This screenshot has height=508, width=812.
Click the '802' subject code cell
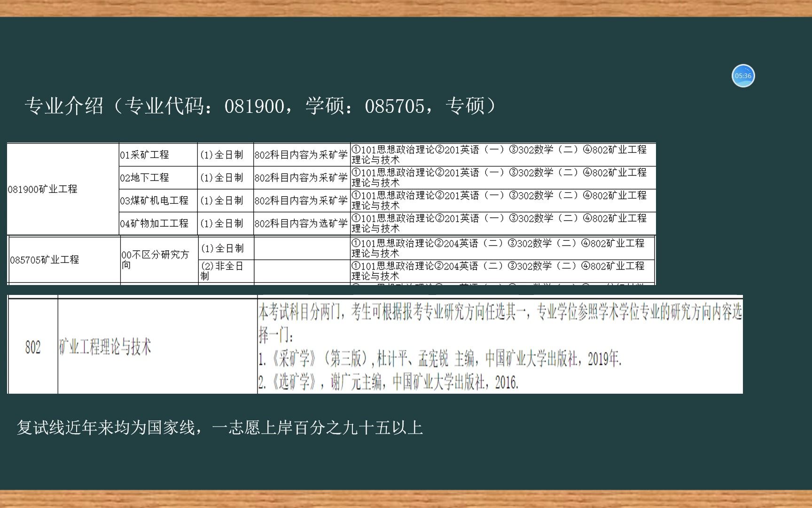(x=33, y=348)
